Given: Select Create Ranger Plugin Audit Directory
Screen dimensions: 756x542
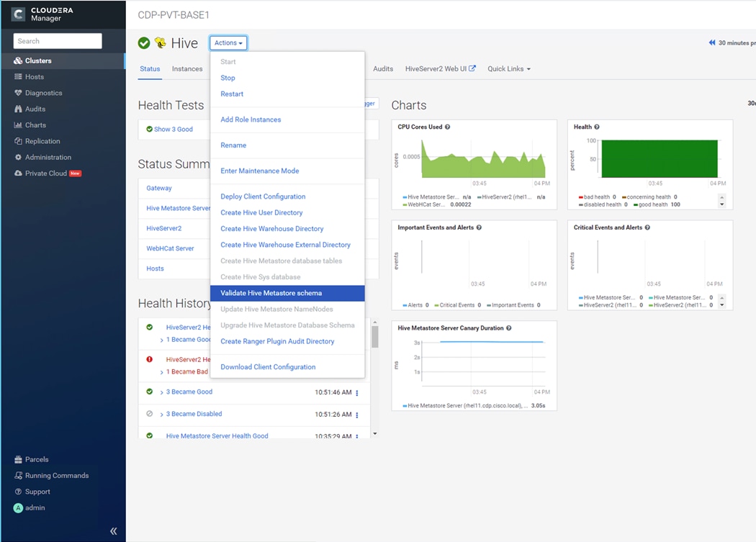Looking at the screenshot, I should (287, 341).
